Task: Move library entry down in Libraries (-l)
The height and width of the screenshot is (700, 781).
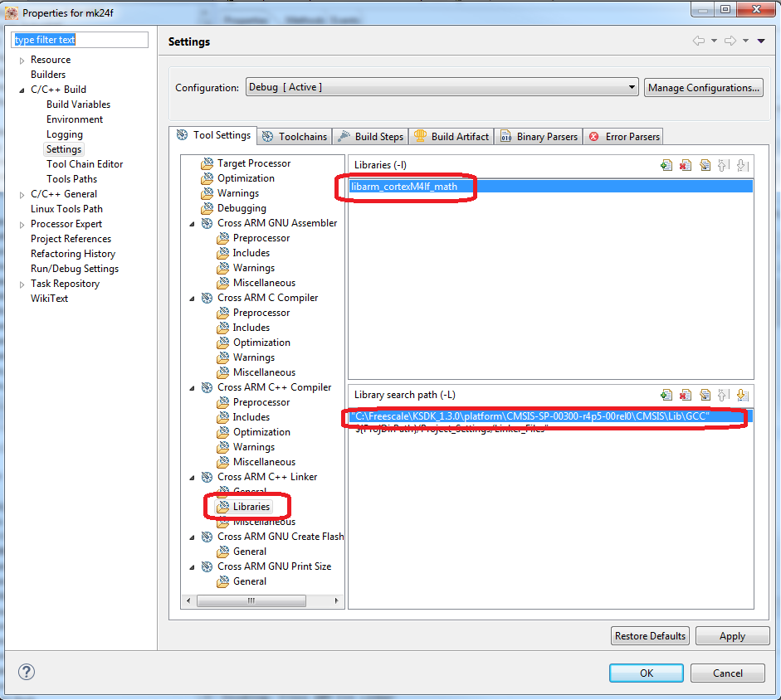Action: pos(742,165)
